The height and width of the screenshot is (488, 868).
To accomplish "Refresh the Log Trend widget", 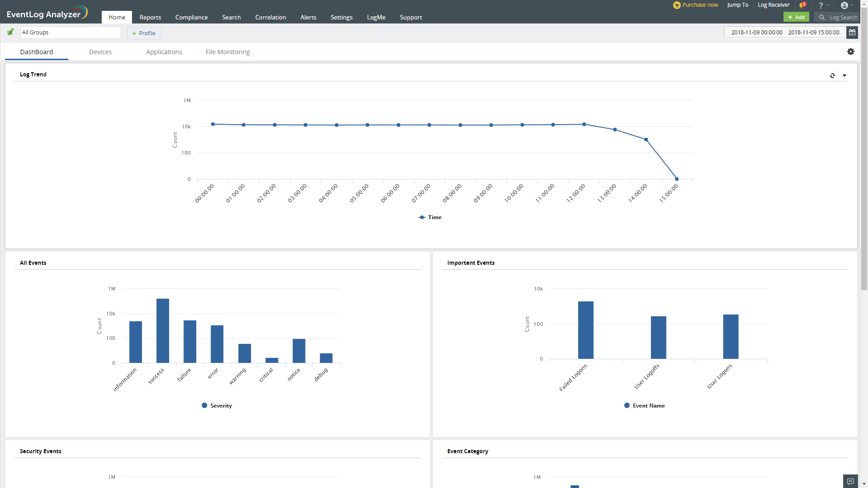I will [832, 75].
